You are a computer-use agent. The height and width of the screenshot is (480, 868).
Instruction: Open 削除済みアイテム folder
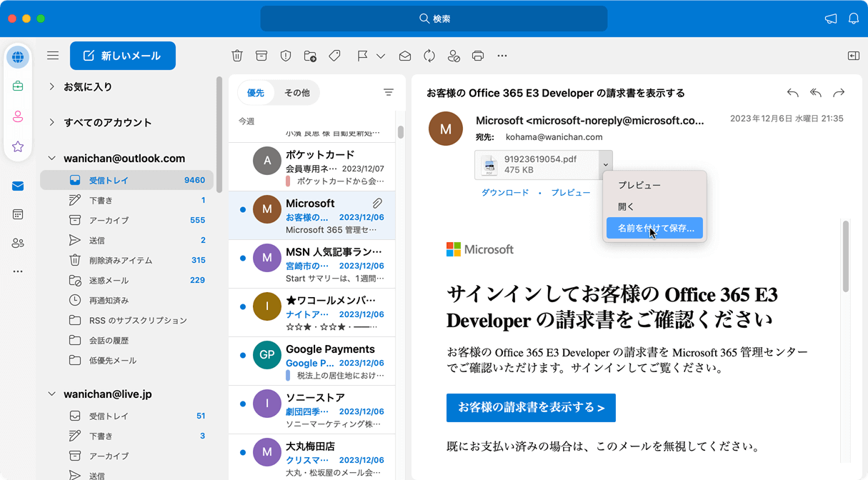point(126,260)
